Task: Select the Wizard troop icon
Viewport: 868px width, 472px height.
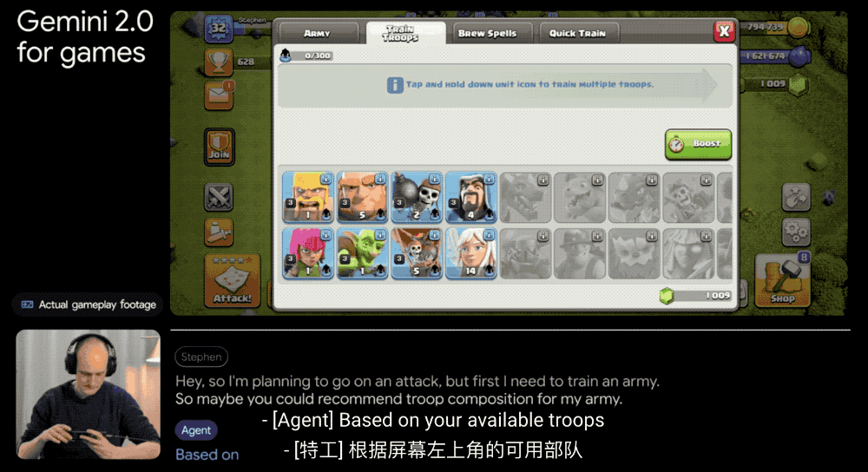Action: (470, 197)
